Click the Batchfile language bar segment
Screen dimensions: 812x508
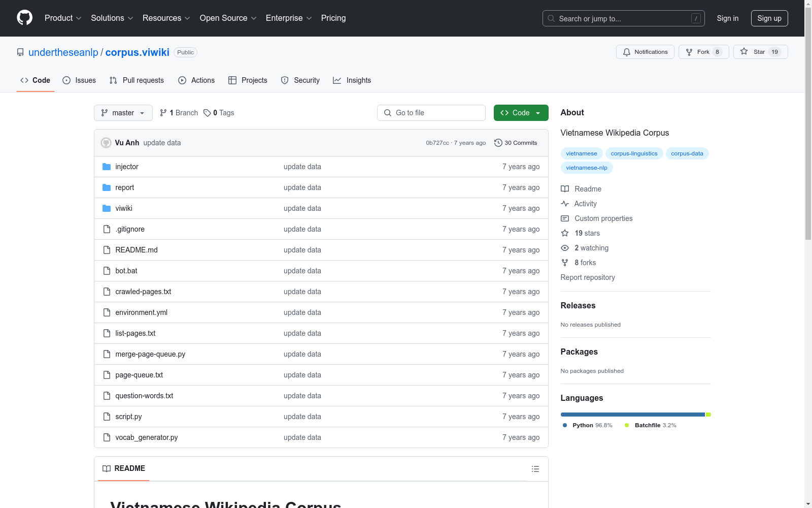point(708,415)
